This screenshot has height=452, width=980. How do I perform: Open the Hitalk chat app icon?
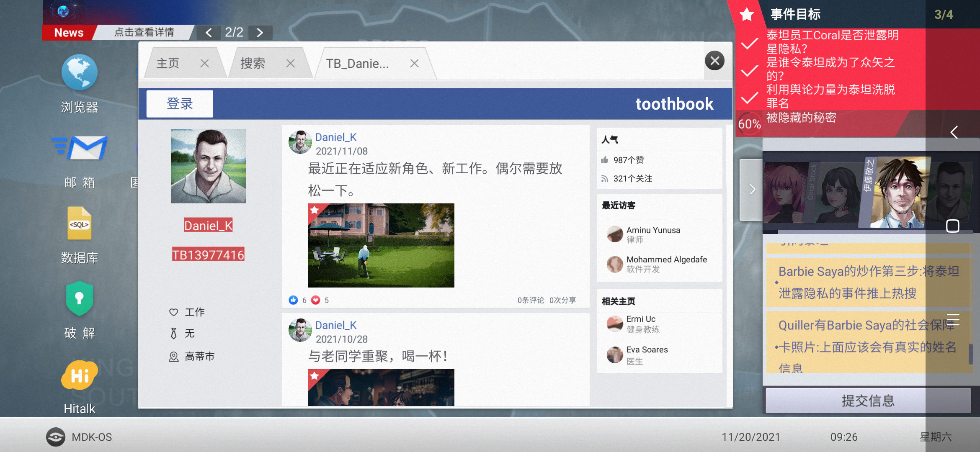[79, 375]
